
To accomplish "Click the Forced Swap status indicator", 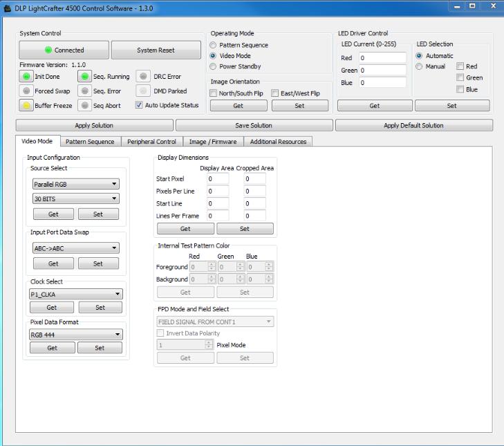I will pyautogui.click(x=26, y=91).
